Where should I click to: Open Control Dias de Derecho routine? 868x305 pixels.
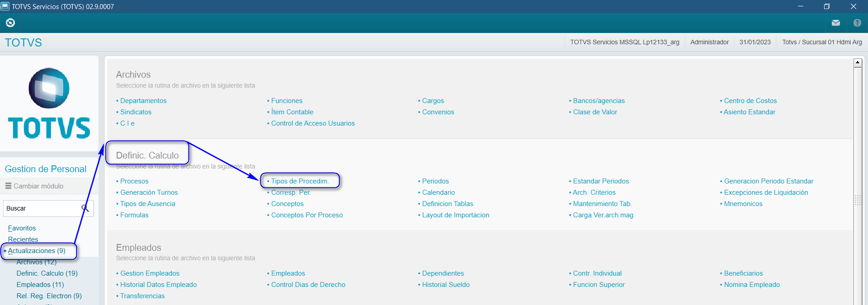pyautogui.click(x=308, y=285)
